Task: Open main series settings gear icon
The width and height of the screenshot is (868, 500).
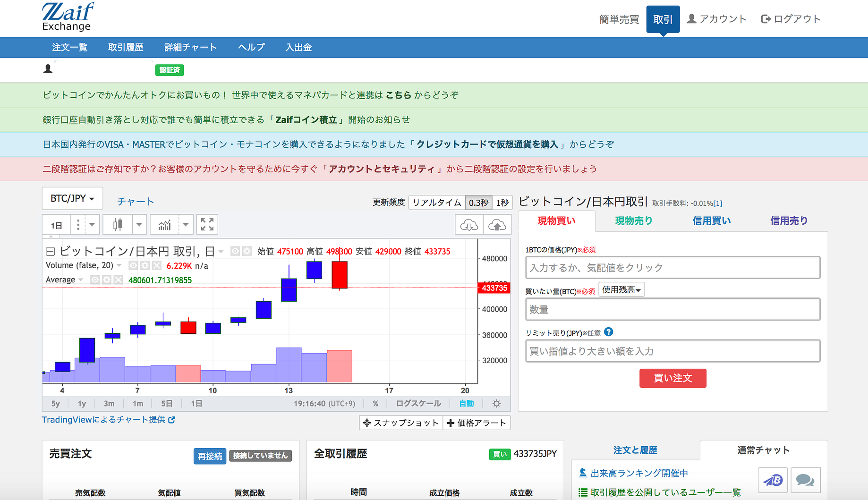Action: coord(247,251)
